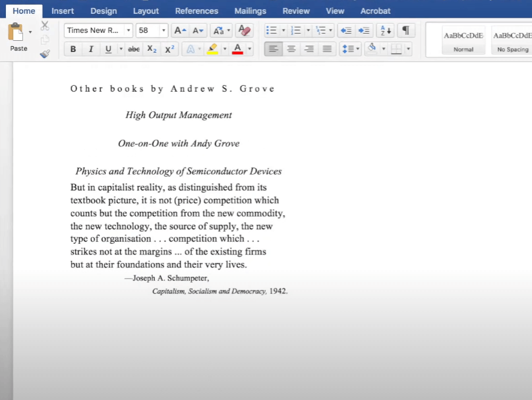The image size is (532, 400).
Task: Open the Times New Roman font name dropdown
Action: [x=128, y=30]
